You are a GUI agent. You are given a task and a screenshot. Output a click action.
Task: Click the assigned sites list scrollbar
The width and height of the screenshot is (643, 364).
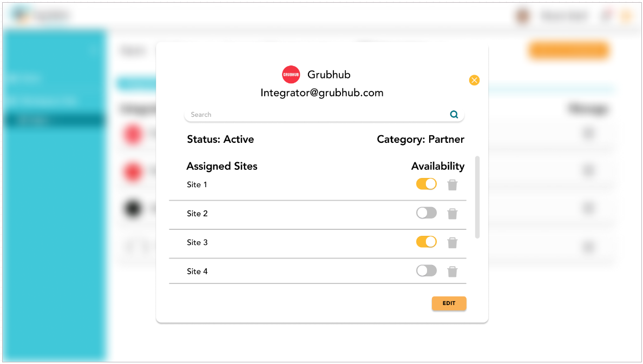point(477,197)
